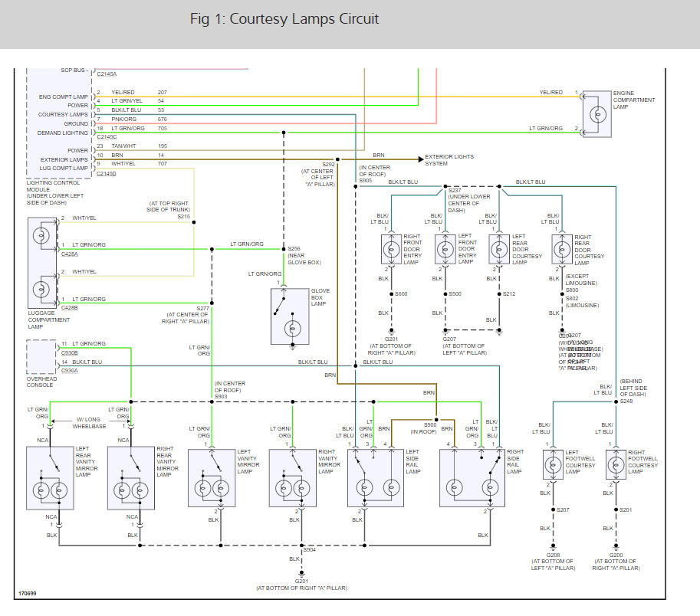This screenshot has width=700, height=616.
Task: Click the Overhead Console dashed box
Action: (41, 356)
